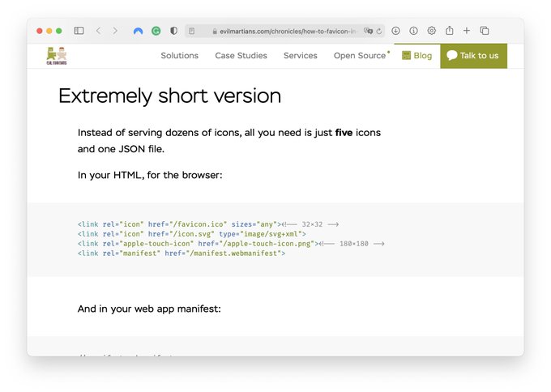
Task: Minimize the window with yellow button
Action: coord(49,31)
